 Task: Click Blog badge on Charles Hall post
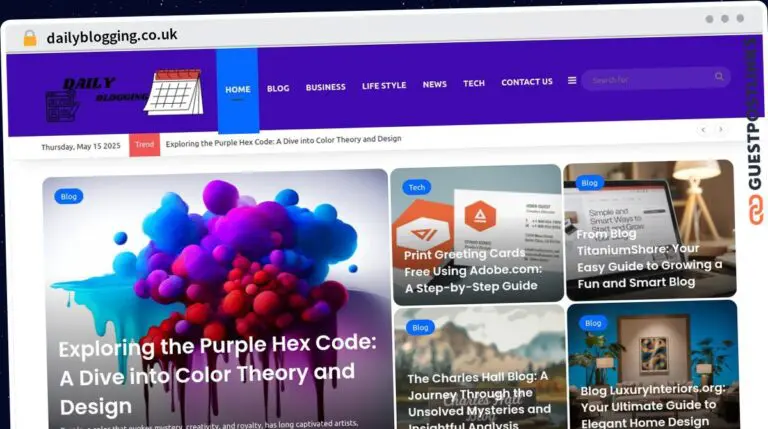click(420, 327)
